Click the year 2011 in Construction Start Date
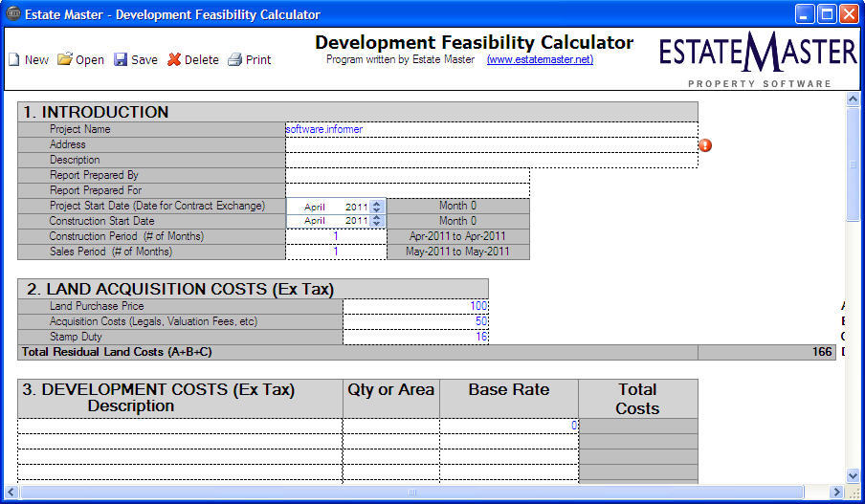Viewport: 865px width, 504px height. point(356,221)
